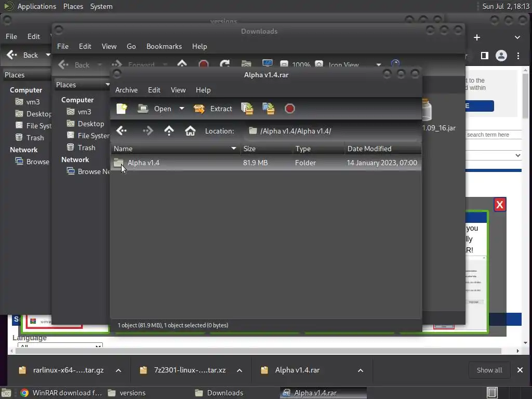532x399 pixels.
Task: Open a new browser tab with plus
Action: click(x=477, y=37)
